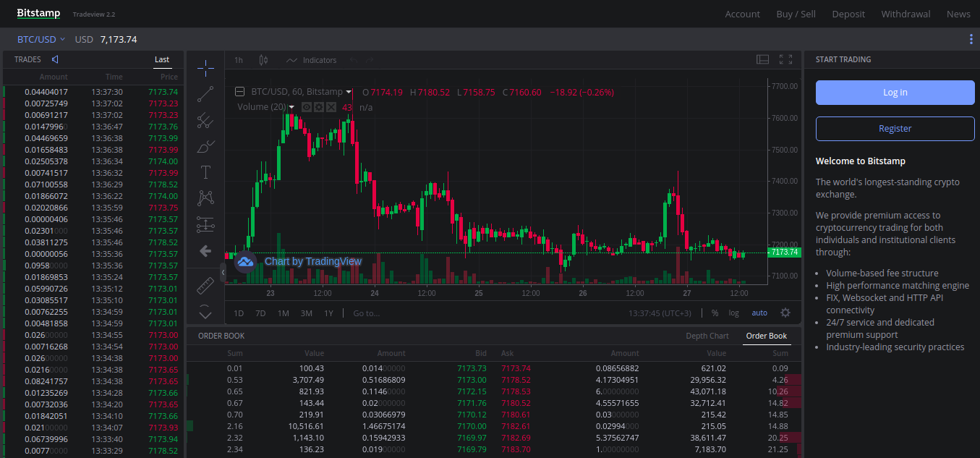Hide the Volume indicator eye icon
Screen dimensions: 980x458
pyautogui.click(x=307, y=107)
